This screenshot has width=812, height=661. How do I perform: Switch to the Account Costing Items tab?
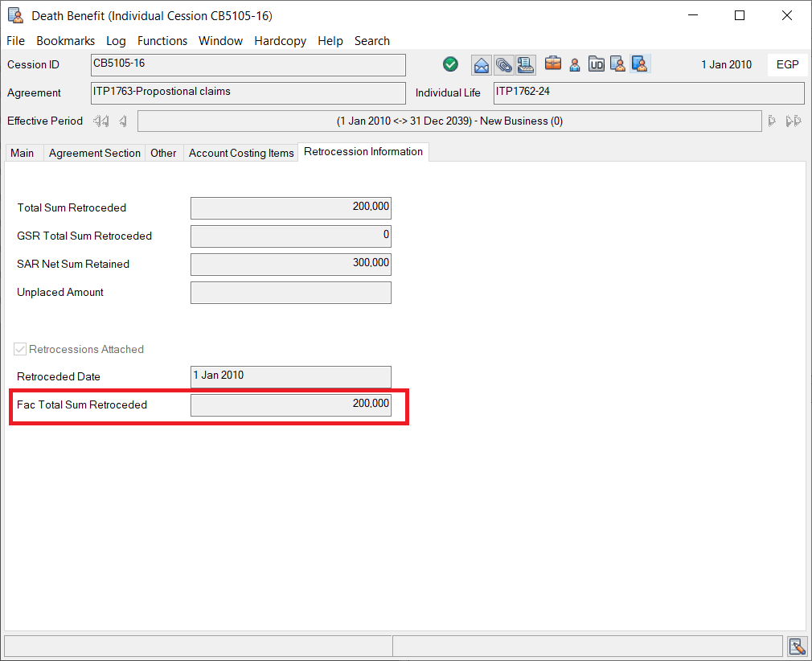(241, 153)
